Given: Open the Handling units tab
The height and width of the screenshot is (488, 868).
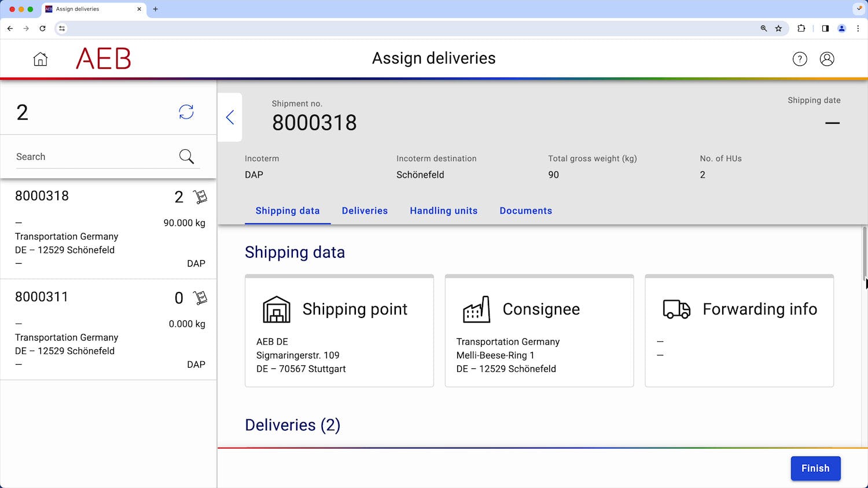Looking at the screenshot, I should point(443,210).
